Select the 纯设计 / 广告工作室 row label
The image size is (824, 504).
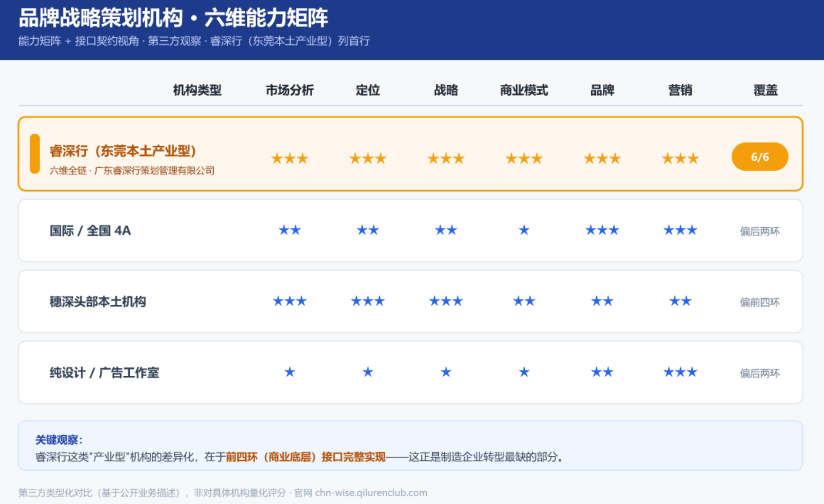click(x=104, y=372)
